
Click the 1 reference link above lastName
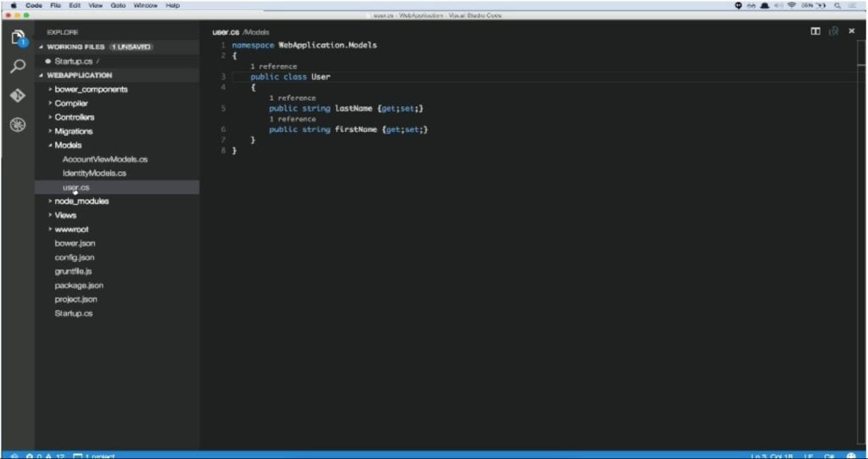292,98
